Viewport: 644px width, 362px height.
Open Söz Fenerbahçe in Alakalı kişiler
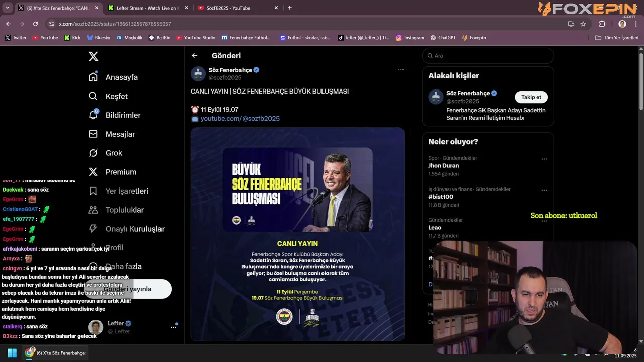coord(468,93)
